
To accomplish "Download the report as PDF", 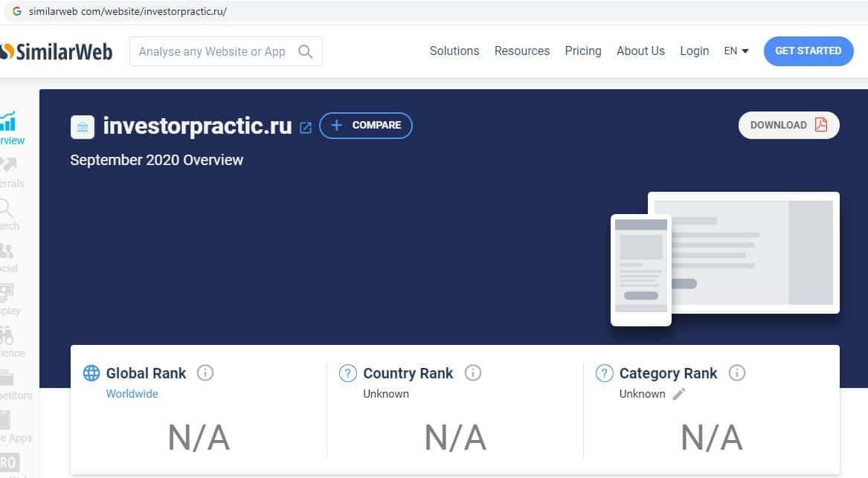I will point(788,126).
